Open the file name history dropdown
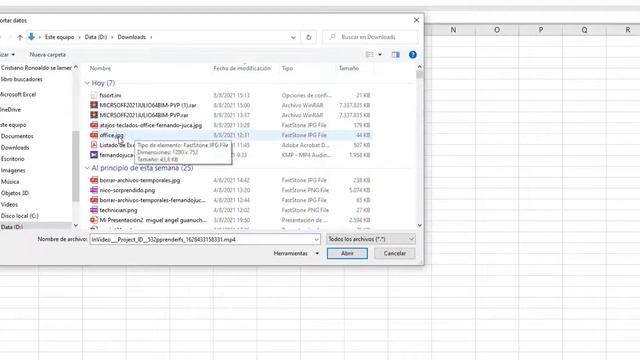Viewport: 640px width, 360px height. pyautogui.click(x=317, y=240)
